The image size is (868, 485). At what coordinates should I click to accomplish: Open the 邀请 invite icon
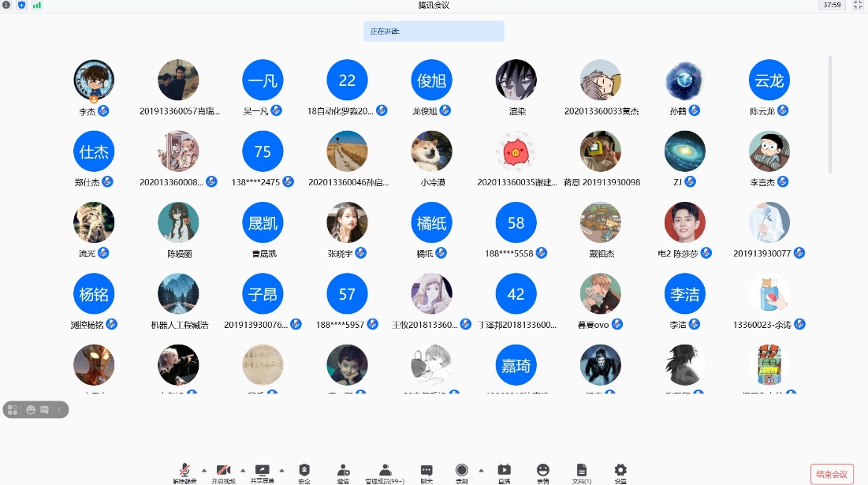[343, 471]
